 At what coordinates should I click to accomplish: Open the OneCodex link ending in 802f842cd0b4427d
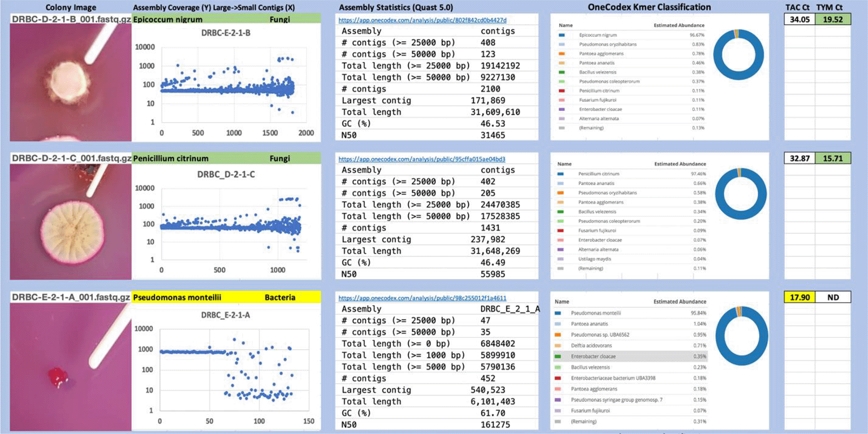422,20
